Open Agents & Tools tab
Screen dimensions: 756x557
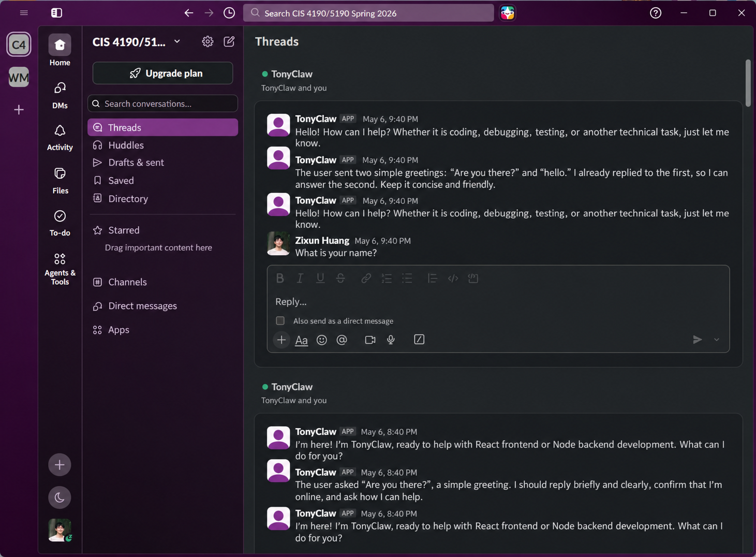click(60, 269)
